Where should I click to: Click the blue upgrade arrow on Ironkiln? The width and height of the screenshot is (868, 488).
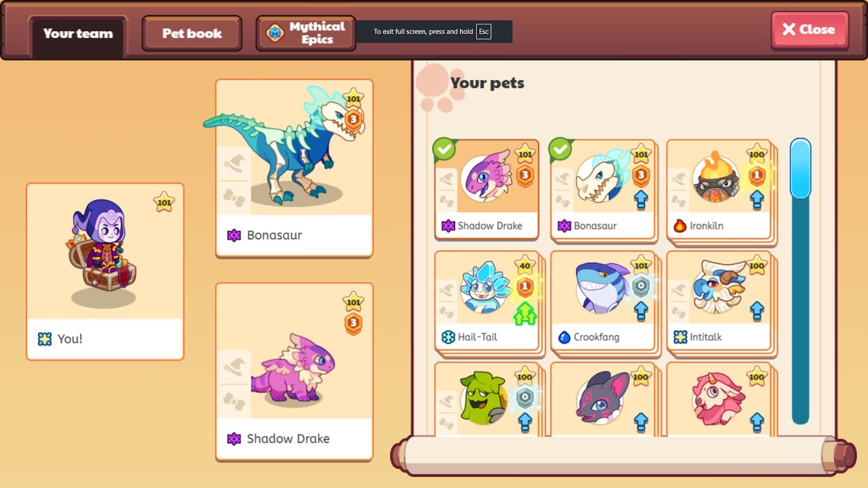click(x=757, y=200)
